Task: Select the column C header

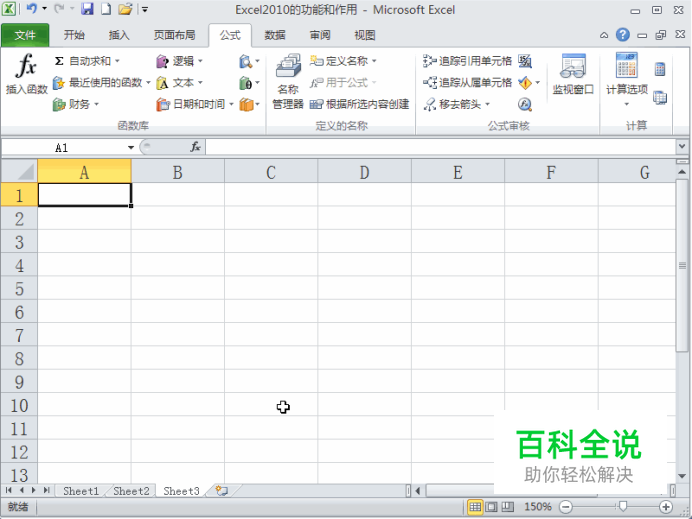Action: pos(271,172)
